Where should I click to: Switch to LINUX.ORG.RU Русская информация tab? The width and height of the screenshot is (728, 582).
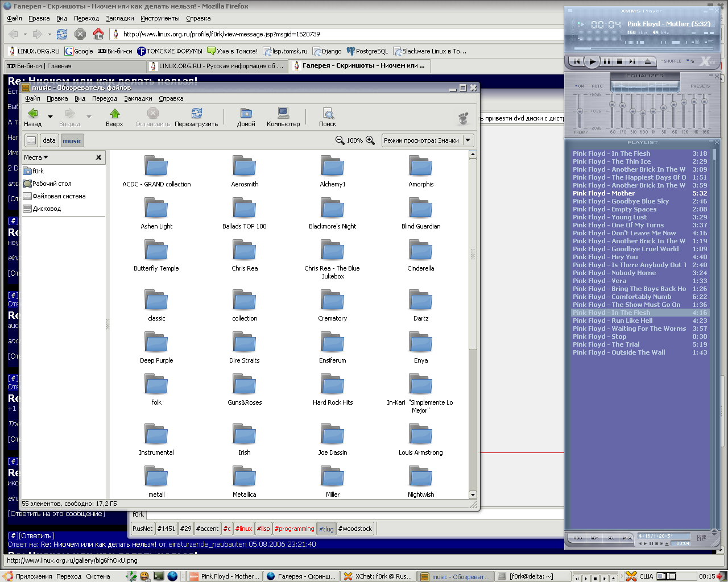click(x=217, y=66)
